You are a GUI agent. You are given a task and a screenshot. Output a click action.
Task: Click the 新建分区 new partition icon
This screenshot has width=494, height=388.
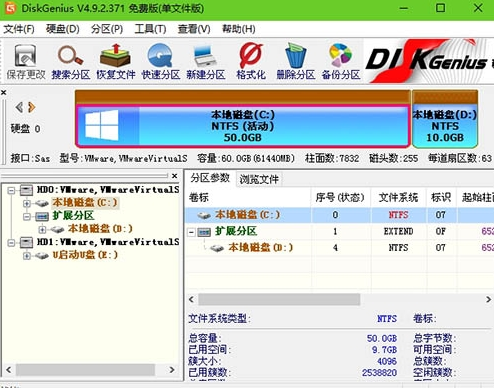pos(206,62)
